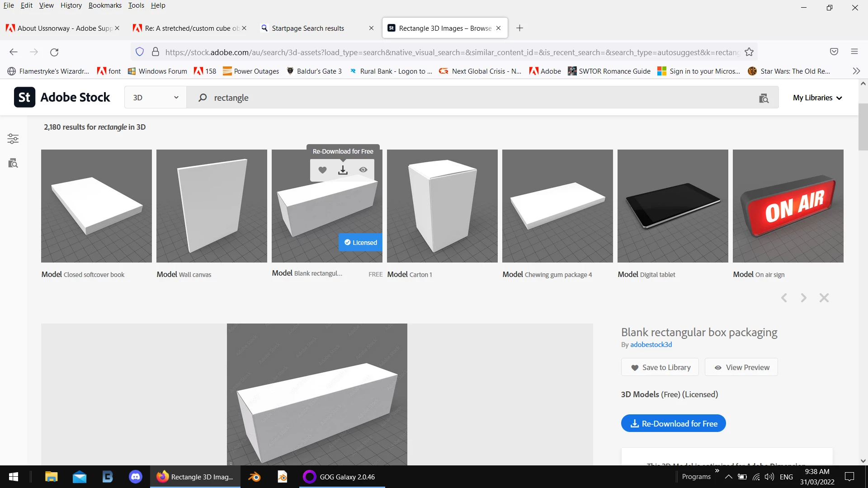The image size is (868, 488).
Task: Open the Bookmarks menu
Action: (105, 5)
